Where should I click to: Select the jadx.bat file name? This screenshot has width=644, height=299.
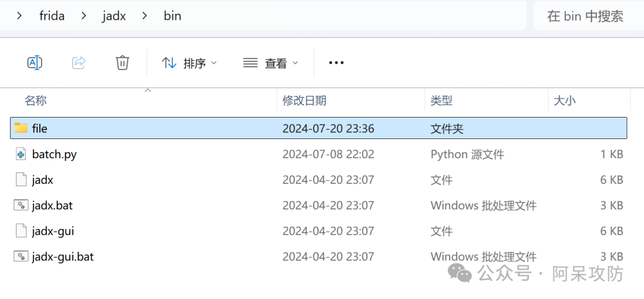coord(52,206)
